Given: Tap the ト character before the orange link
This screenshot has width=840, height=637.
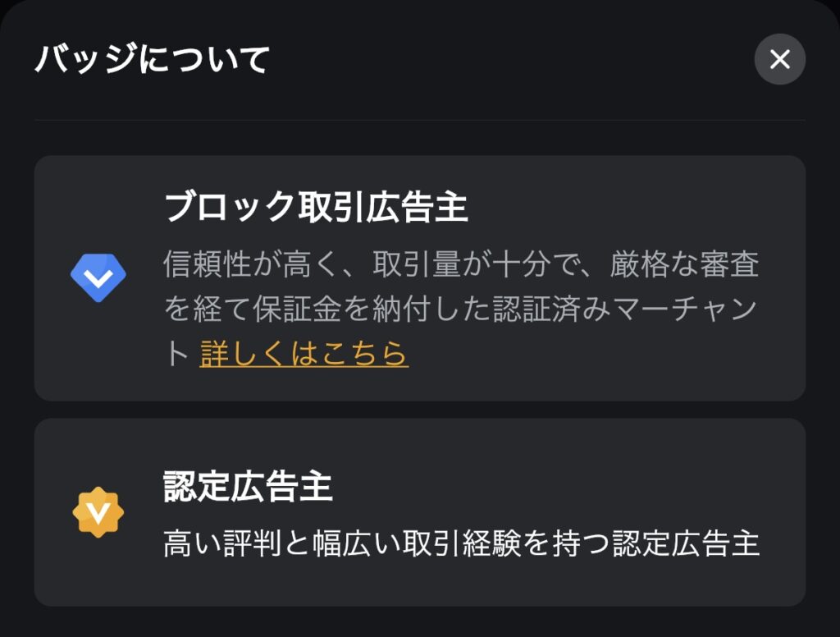Looking at the screenshot, I should [x=176, y=353].
